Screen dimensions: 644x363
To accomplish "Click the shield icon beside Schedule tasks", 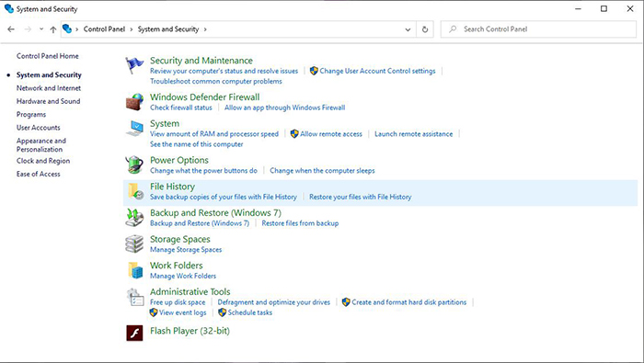I will coord(223,312).
